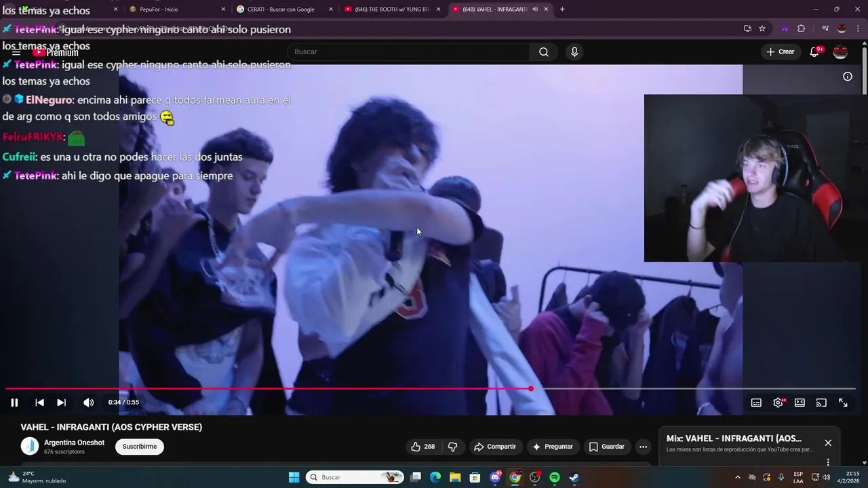868x488 pixels.
Task: Like the video with 268 likes
Action: coord(422,447)
